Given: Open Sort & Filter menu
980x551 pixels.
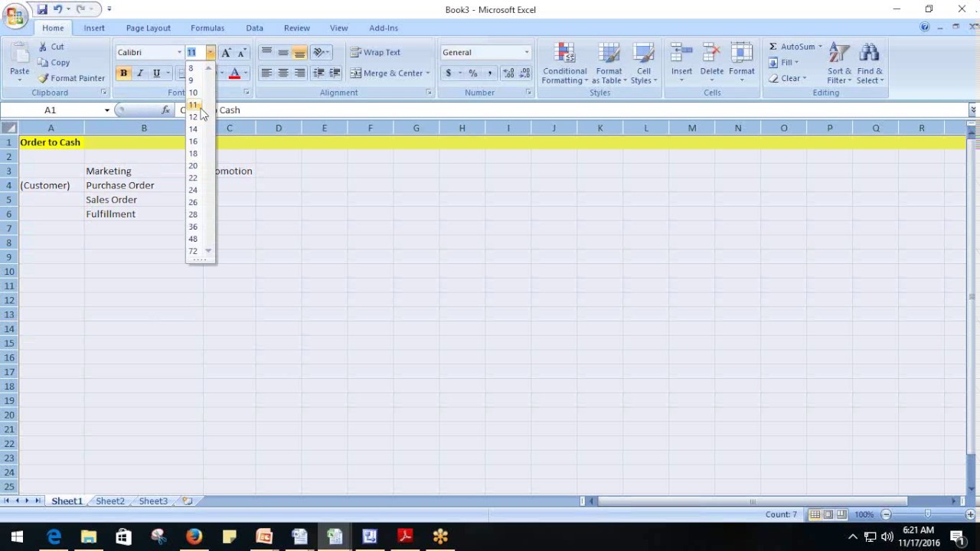Looking at the screenshot, I should 839,64.
